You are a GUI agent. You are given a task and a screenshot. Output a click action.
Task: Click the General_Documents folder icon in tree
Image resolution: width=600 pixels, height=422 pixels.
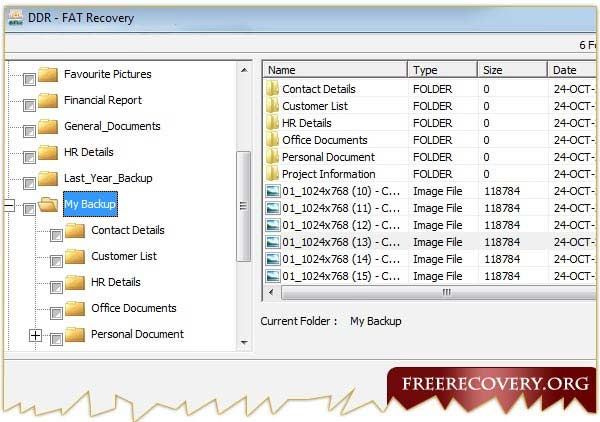48,127
